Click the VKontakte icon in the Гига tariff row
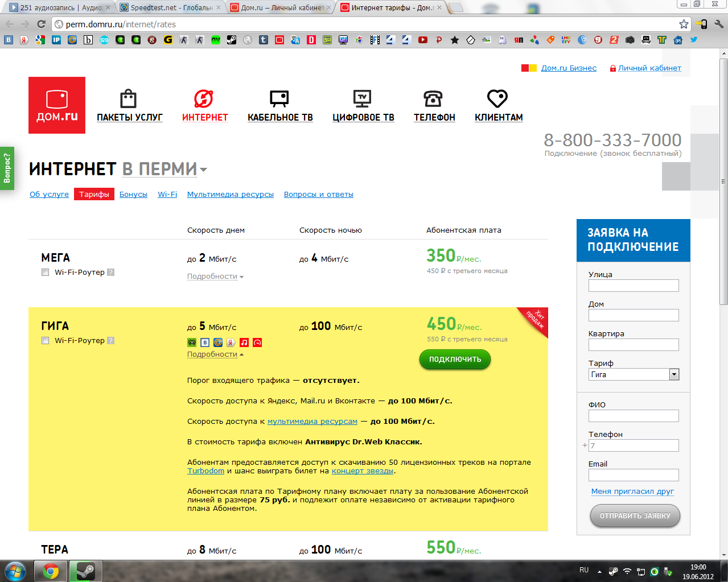 [205, 342]
